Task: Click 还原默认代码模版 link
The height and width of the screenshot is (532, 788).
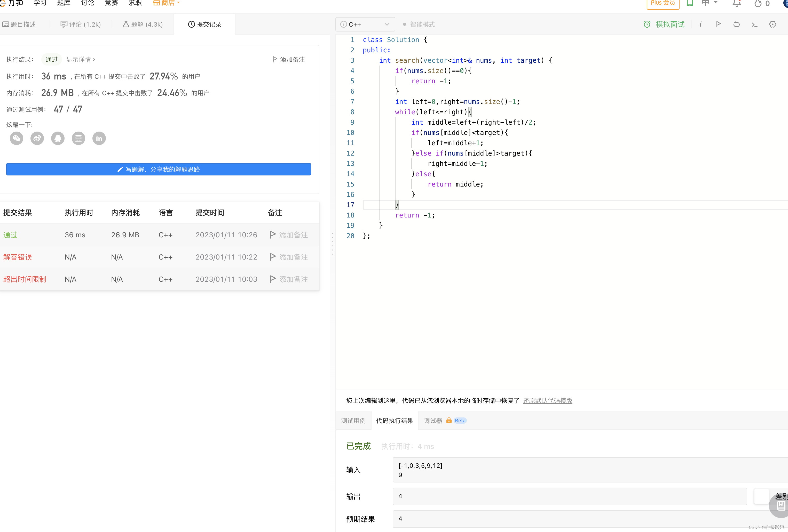Action: pos(547,400)
